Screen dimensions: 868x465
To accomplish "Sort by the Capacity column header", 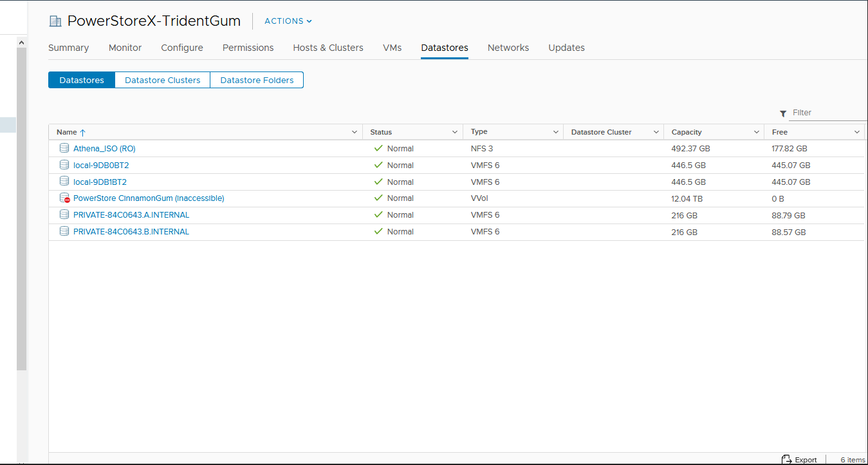I will click(687, 132).
